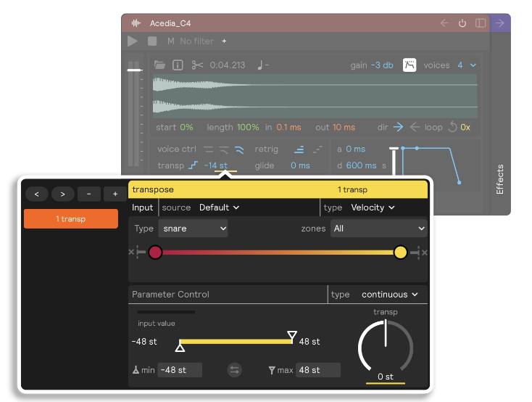This screenshot has width=532, height=402.
Task: Click the fade in 0.1 ms value
Action: (288, 128)
